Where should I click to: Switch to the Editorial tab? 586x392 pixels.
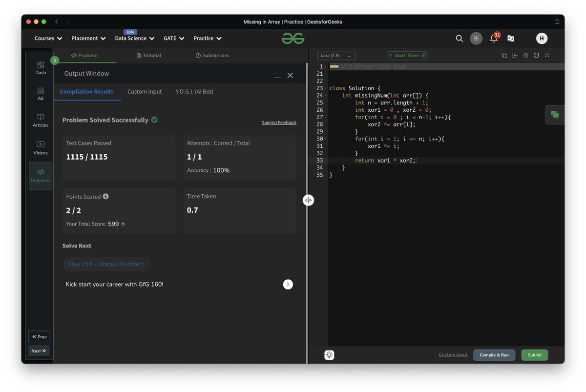point(148,56)
